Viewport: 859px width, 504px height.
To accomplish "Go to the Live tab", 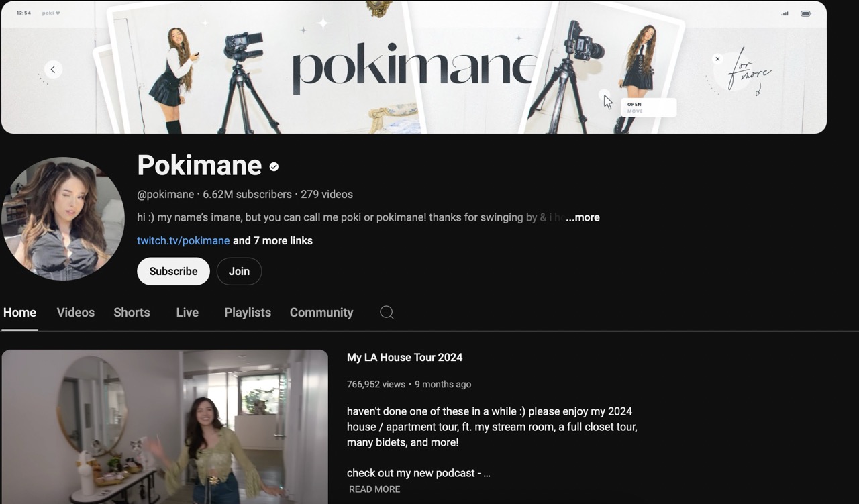I will click(x=187, y=312).
